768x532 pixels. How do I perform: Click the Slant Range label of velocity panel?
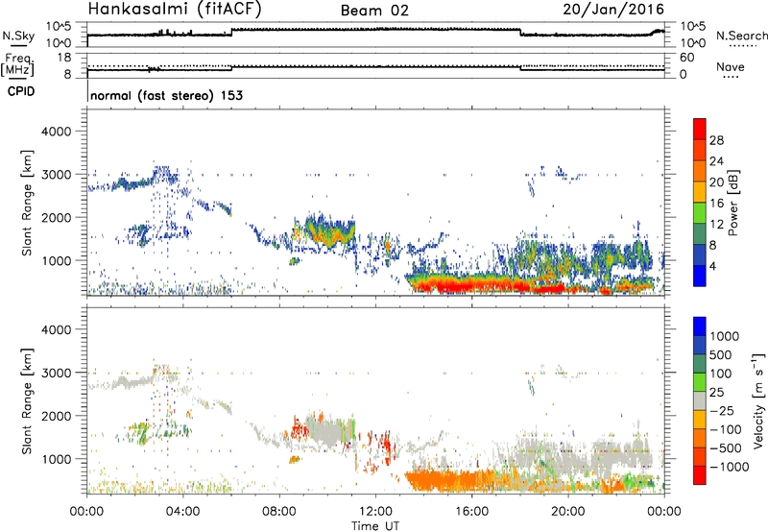[27, 401]
